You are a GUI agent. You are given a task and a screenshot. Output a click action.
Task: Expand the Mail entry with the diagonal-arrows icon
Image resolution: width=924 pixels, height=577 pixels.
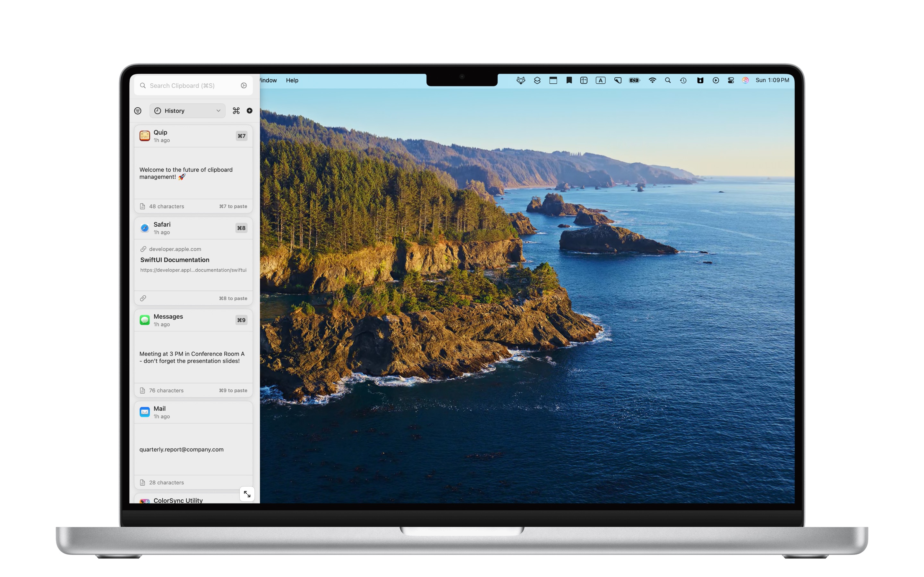tap(247, 494)
